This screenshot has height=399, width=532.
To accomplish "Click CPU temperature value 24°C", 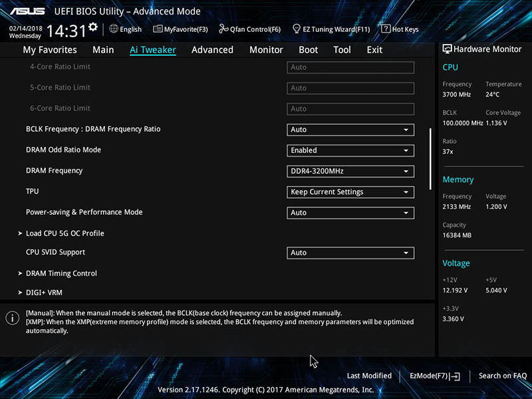I will pos(492,94).
